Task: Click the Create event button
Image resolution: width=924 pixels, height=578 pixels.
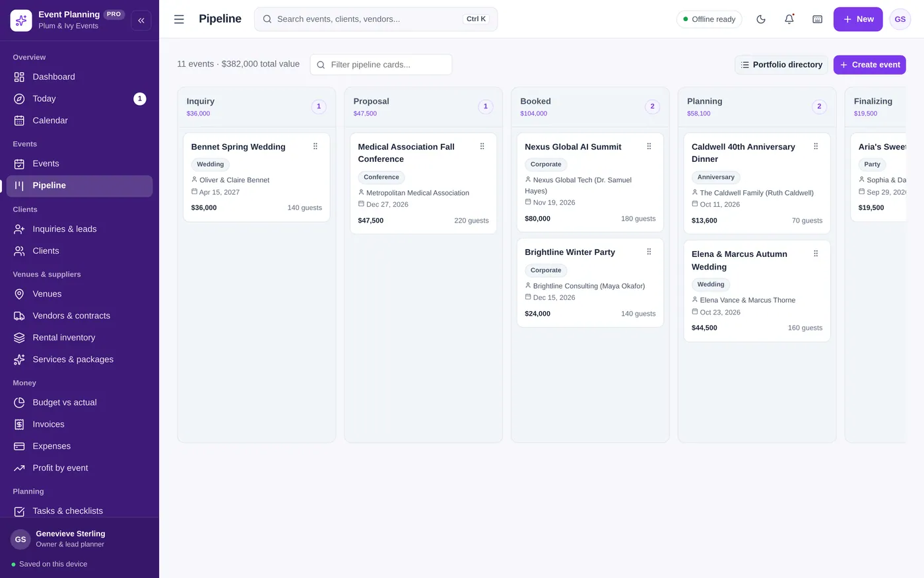Action: click(869, 65)
